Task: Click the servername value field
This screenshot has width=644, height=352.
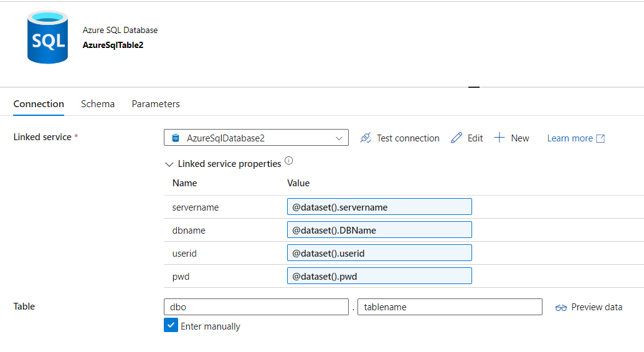Action: click(379, 207)
